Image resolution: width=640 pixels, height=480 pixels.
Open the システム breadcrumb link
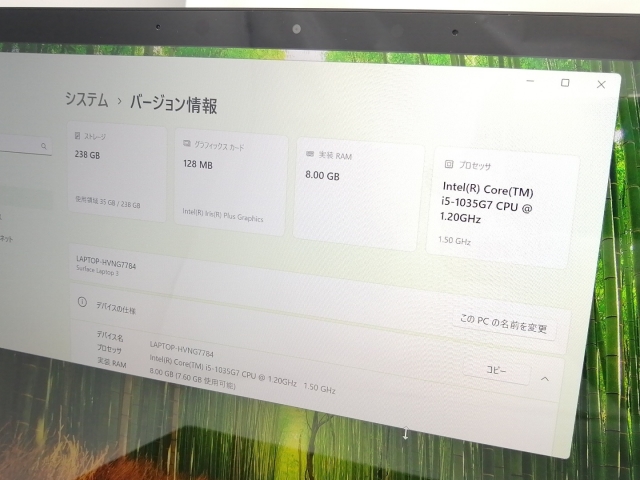87,100
